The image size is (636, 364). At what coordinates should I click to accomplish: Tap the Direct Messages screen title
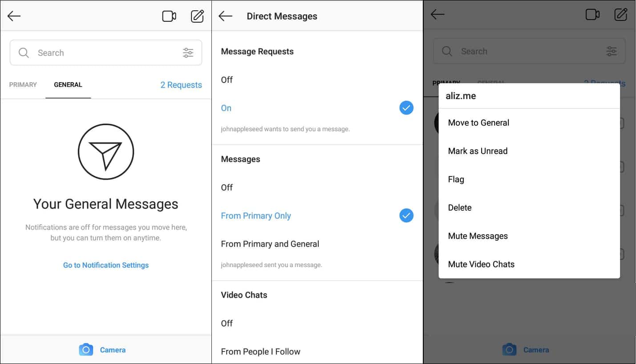point(282,16)
